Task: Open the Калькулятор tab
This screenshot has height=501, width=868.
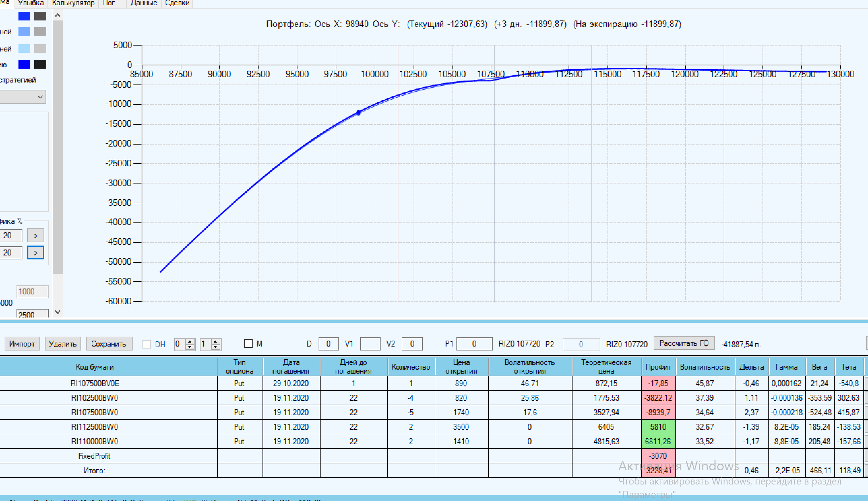Action: [73, 3]
